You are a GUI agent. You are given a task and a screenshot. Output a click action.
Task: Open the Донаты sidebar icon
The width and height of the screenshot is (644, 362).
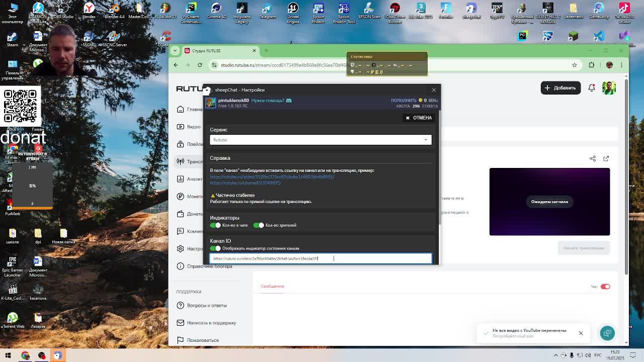coord(180,214)
